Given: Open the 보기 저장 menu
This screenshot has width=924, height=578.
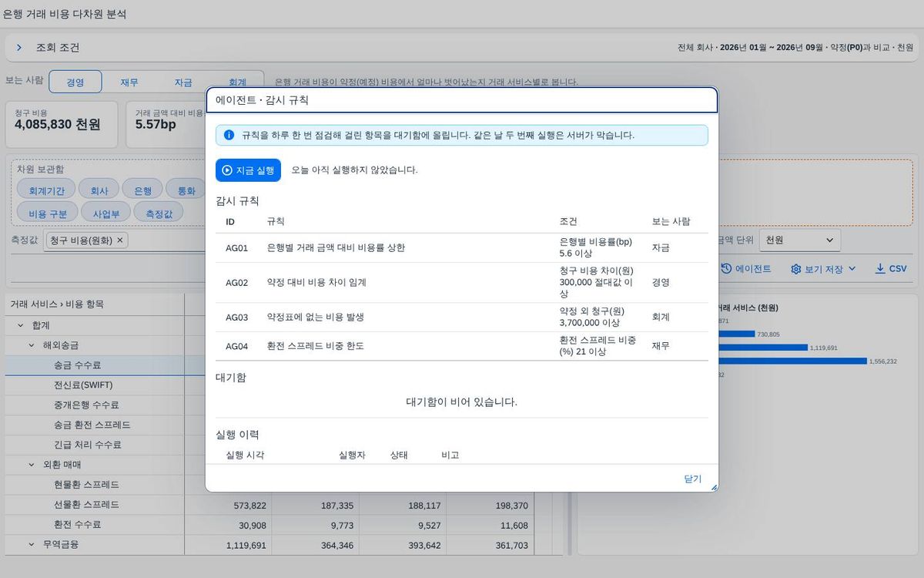Looking at the screenshot, I should pyautogui.click(x=823, y=269).
